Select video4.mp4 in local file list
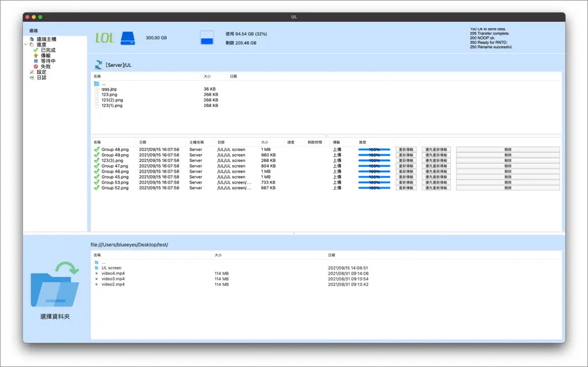Screen dimensions: 588x367 113,273
